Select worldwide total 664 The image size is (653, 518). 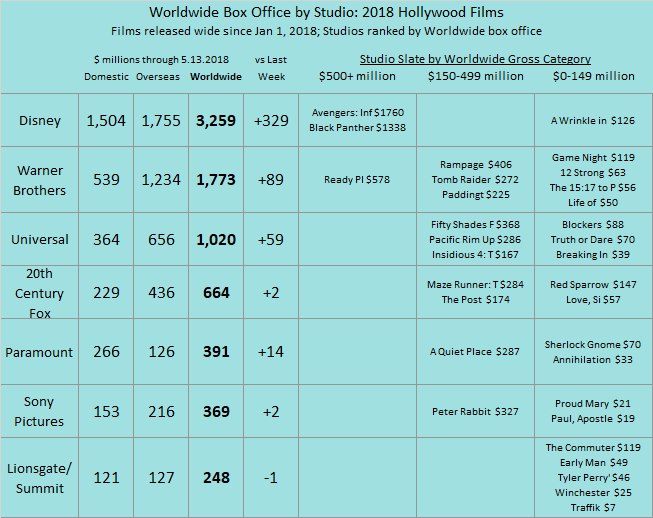click(x=216, y=293)
